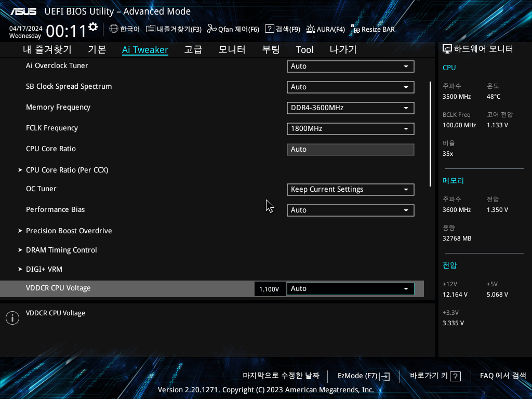532x399 pixels.
Task: Click the 04/17/2024 date text
Action: pyautogui.click(x=26, y=29)
